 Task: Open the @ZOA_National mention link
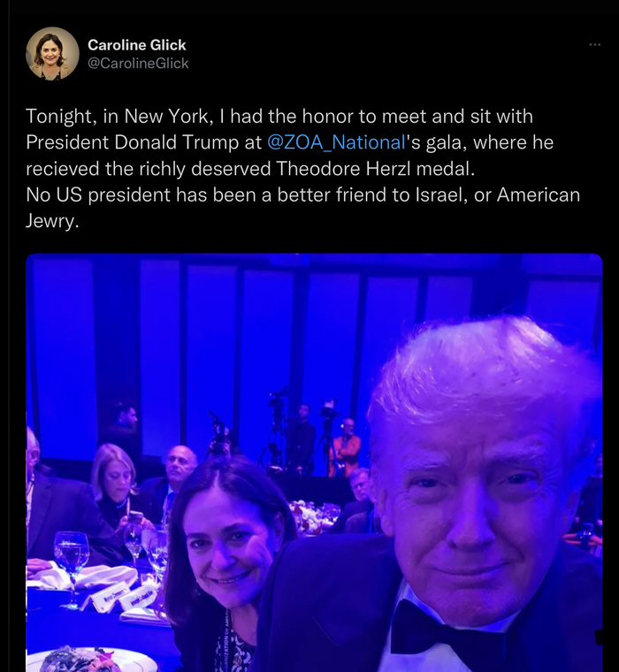[x=335, y=142]
